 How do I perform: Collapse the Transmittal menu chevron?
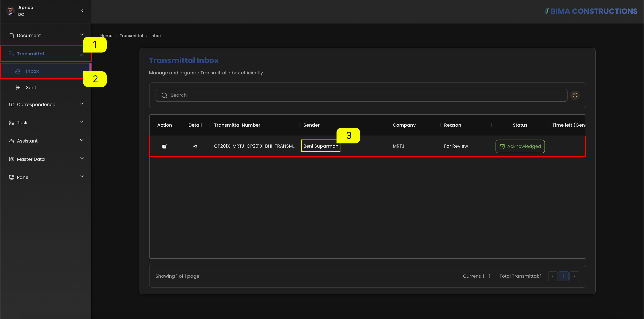[x=82, y=54]
